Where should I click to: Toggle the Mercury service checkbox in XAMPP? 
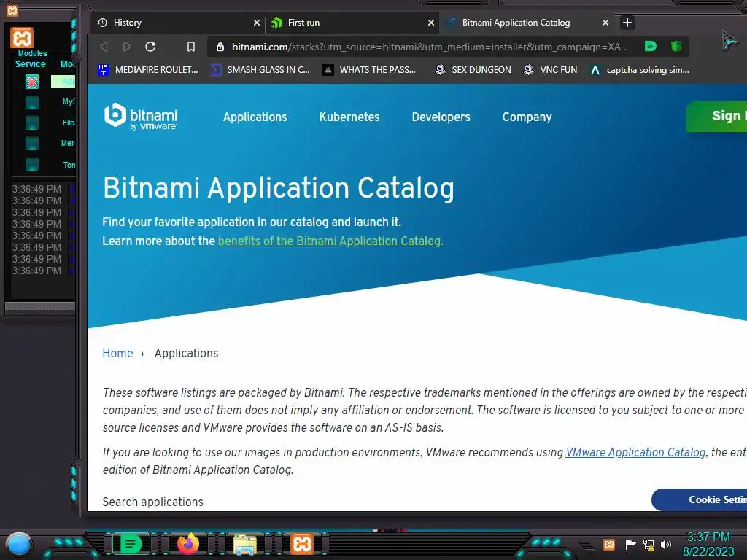32,144
